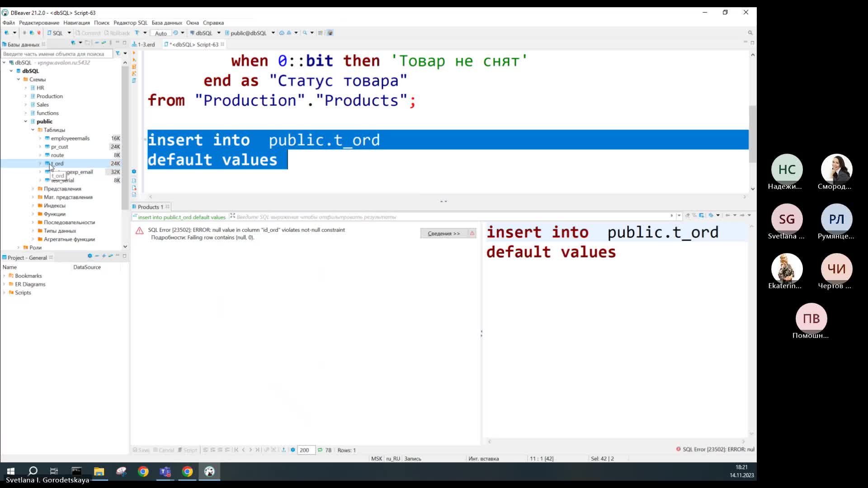The height and width of the screenshot is (488, 868).
Task: Click the fetch size 200 field
Action: (x=306, y=450)
